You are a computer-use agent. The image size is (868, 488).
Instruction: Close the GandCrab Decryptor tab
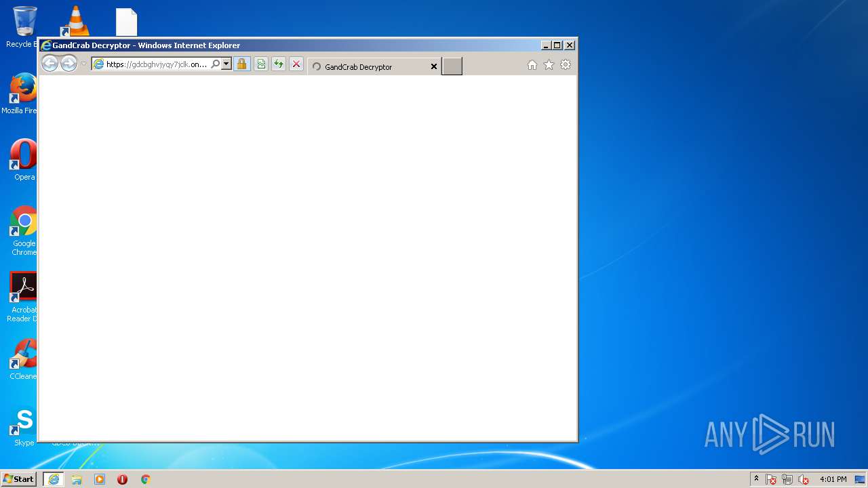(434, 66)
